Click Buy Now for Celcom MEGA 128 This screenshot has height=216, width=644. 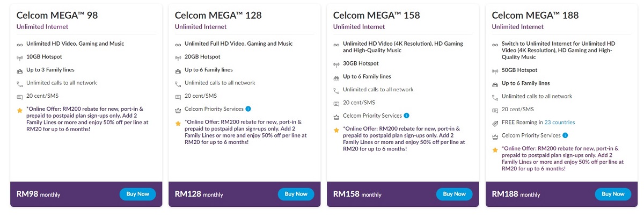coord(296,194)
